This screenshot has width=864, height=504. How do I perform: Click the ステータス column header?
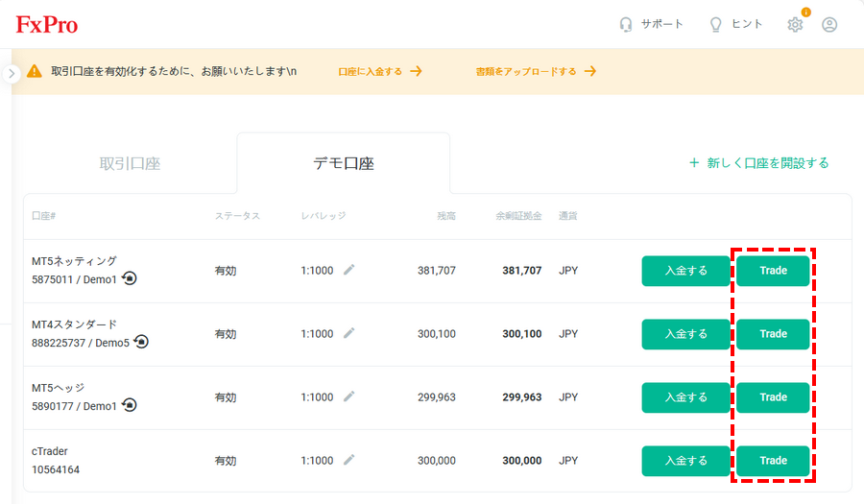[237, 216]
